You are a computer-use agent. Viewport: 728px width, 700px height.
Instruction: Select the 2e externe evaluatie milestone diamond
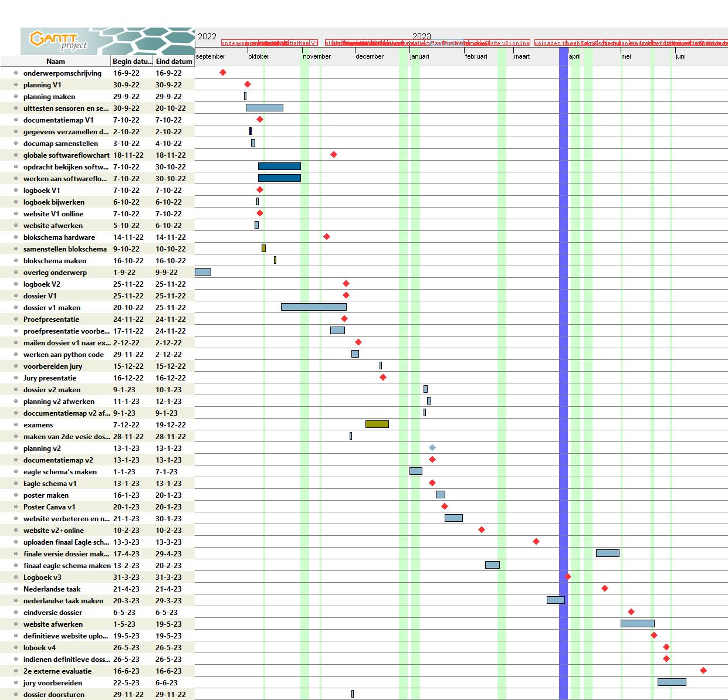point(703,671)
